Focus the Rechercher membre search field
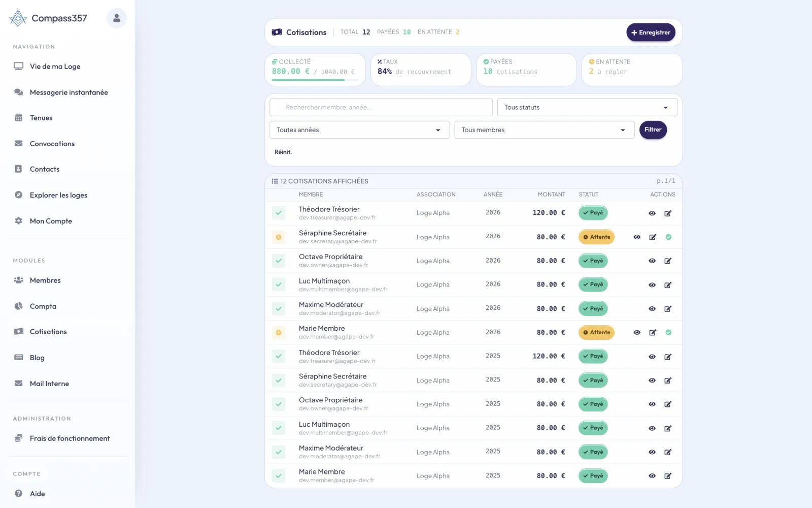This screenshot has width=812, height=508. click(381, 107)
